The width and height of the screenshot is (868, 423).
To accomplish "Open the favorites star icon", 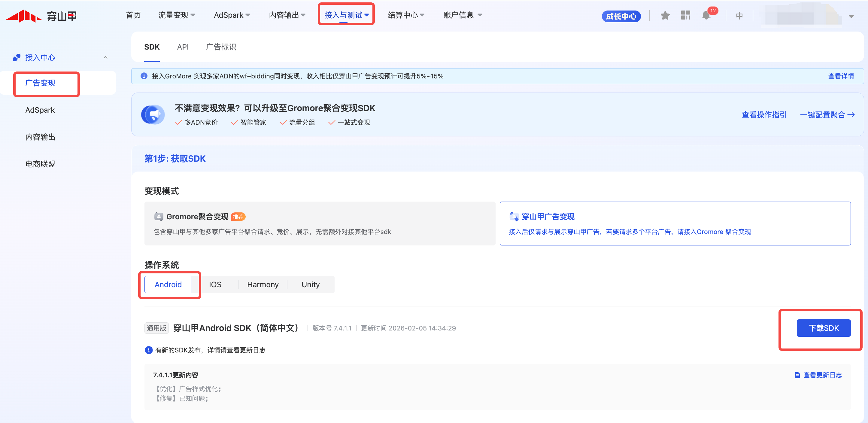I will click(665, 16).
